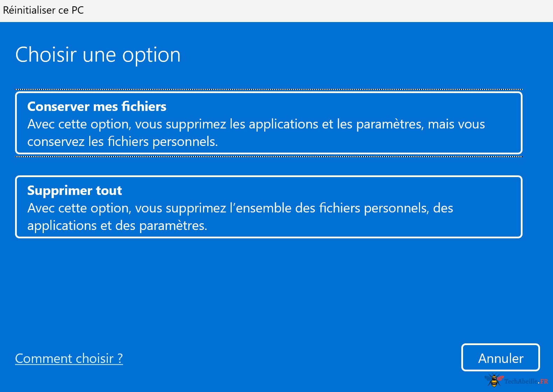Click the sentence "conservez les fichiers personnels"

coord(122,142)
